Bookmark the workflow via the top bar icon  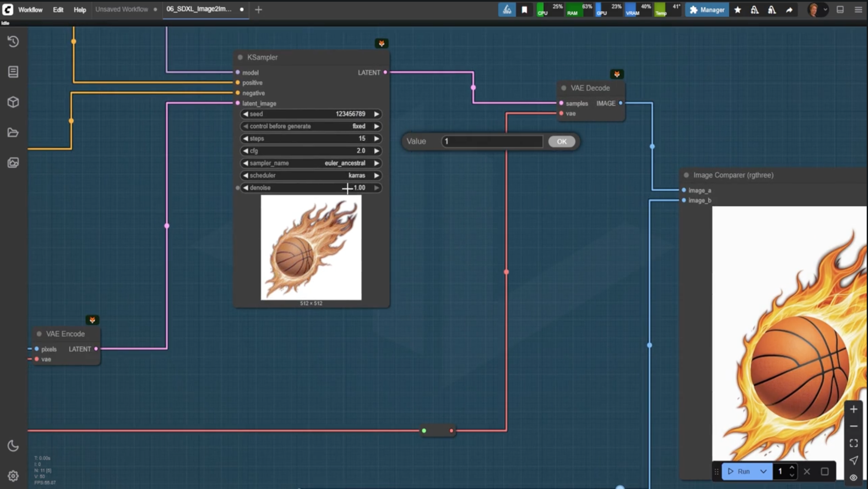(x=525, y=9)
